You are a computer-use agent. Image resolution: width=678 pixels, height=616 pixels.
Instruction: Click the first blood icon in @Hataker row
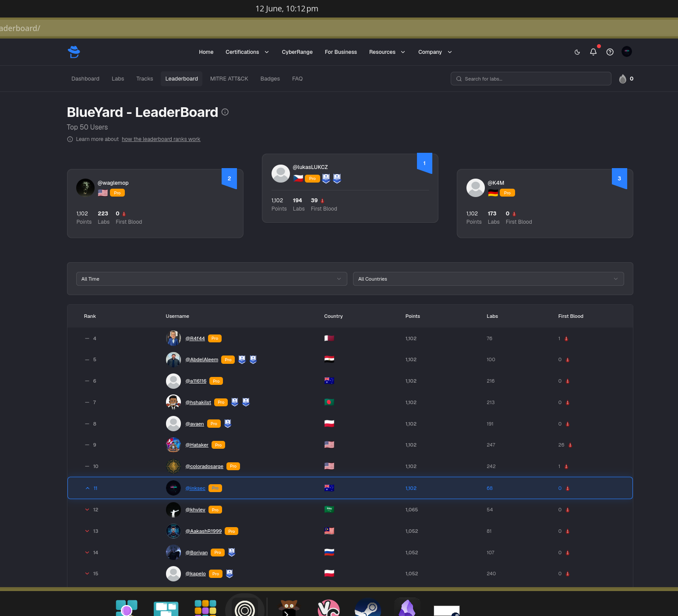coord(570,445)
